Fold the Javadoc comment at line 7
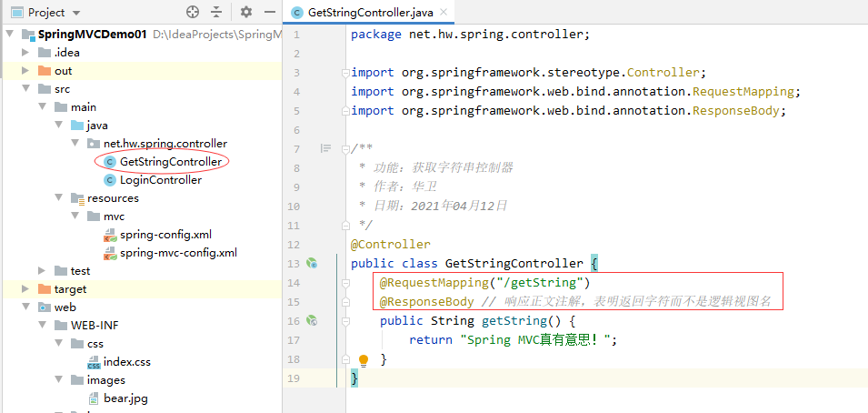The width and height of the screenshot is (868, 413). point(346,148)
